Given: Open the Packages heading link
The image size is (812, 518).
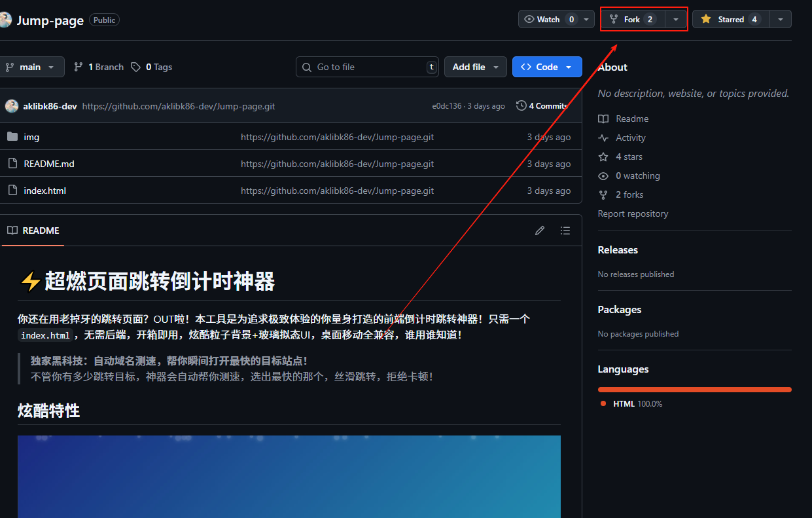Looking at the screenshot, I should coord(620,309).
